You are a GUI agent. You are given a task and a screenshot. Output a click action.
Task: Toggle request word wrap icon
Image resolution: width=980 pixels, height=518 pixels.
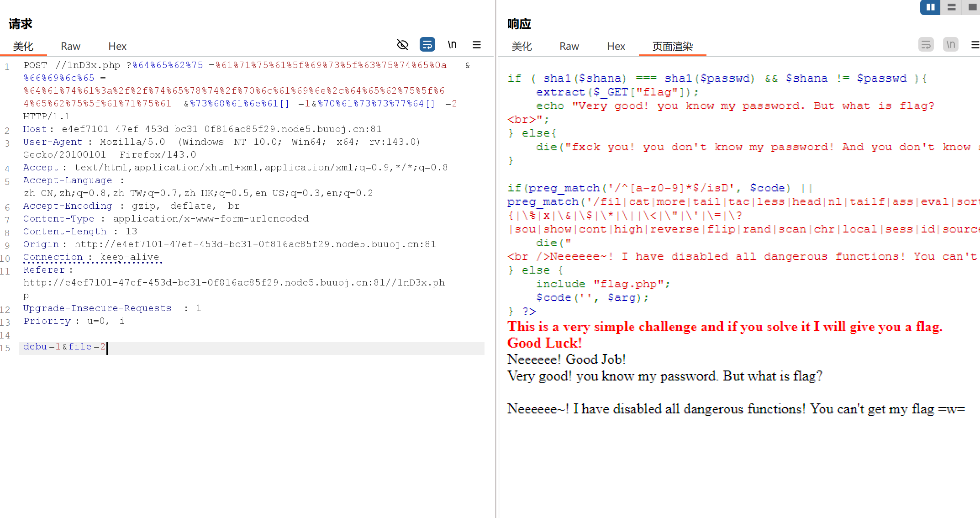427,44
